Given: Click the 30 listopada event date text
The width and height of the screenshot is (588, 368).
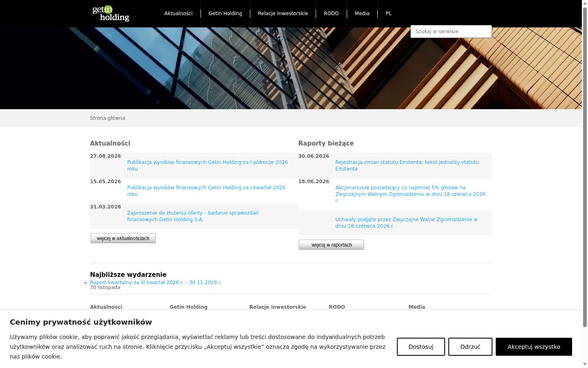Looking at the screenshot, I should click(x=105, y=287).
